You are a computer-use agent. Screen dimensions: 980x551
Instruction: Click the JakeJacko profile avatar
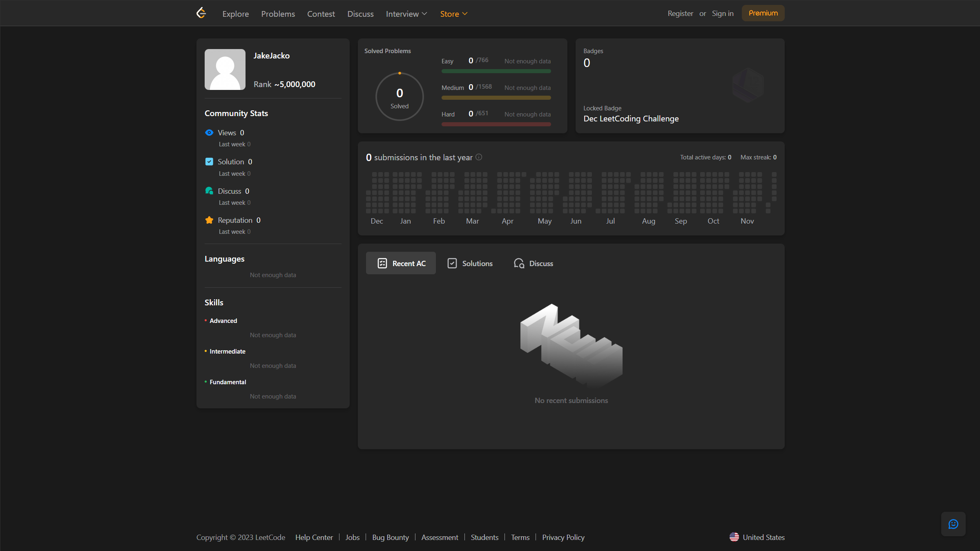pos(225,69)
